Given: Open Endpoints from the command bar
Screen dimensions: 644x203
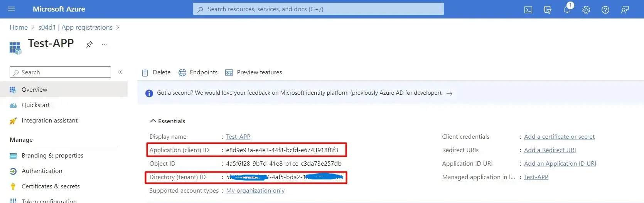Looking at the screenshot, I should [x=198, y=72].
